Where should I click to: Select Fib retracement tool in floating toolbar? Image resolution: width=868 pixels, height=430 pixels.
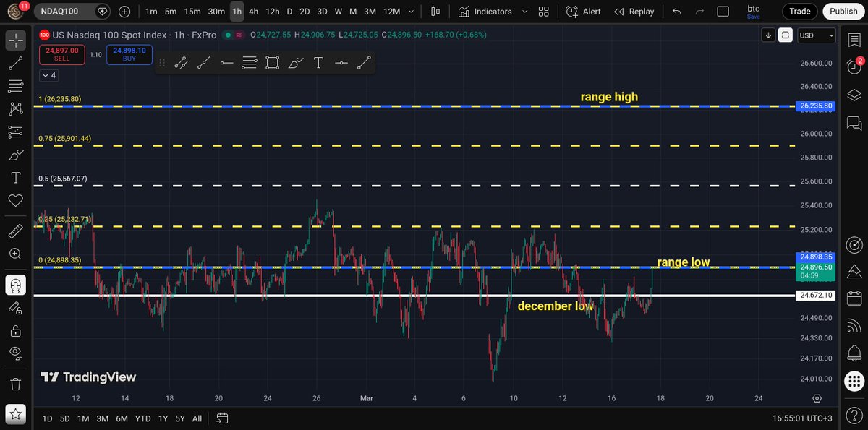pyautogui.click(x=250, y=63)
